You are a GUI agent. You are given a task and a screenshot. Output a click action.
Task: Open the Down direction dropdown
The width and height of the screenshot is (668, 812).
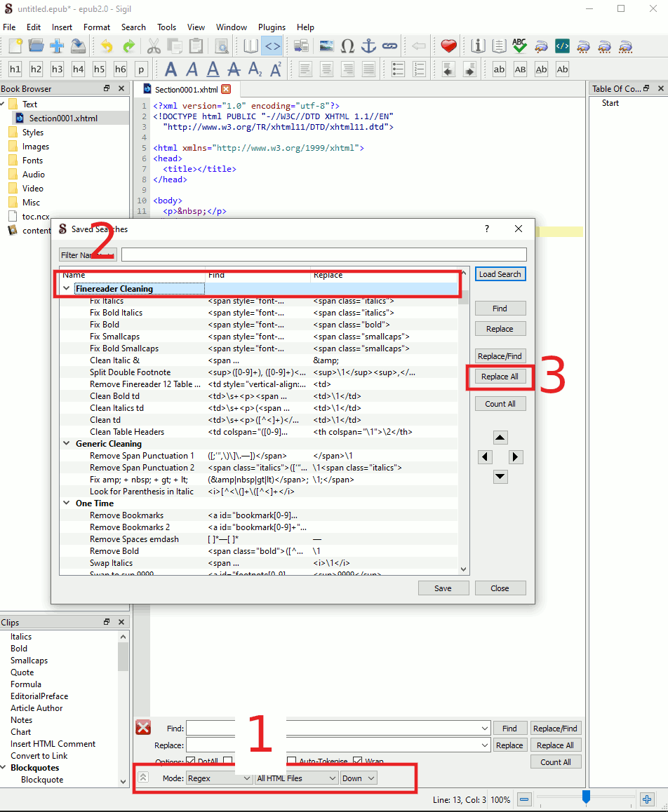click(359, 778)
